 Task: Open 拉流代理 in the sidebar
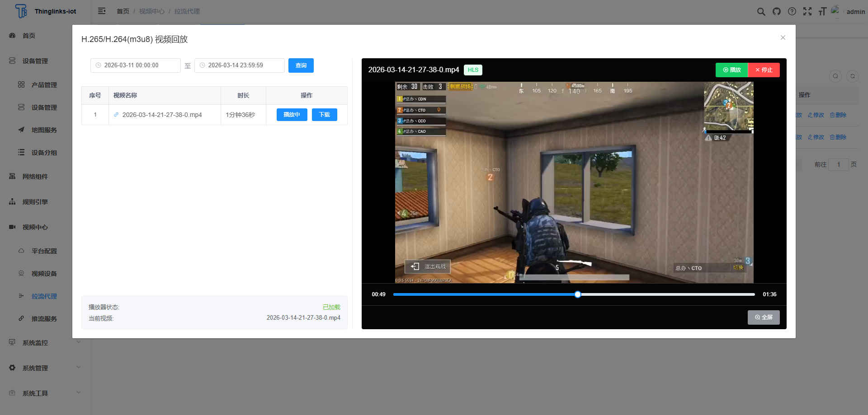tap(44, 296)
